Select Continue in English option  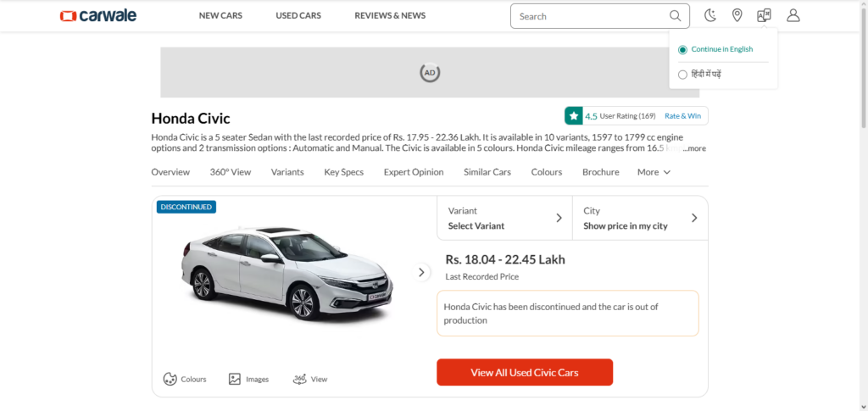(715, 49)
